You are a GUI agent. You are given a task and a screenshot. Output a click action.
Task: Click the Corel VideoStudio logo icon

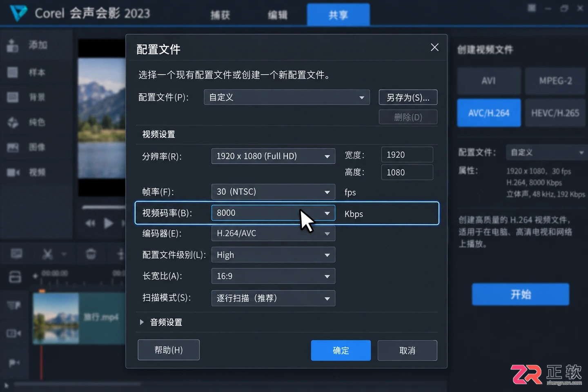click(x=18, y=13)
